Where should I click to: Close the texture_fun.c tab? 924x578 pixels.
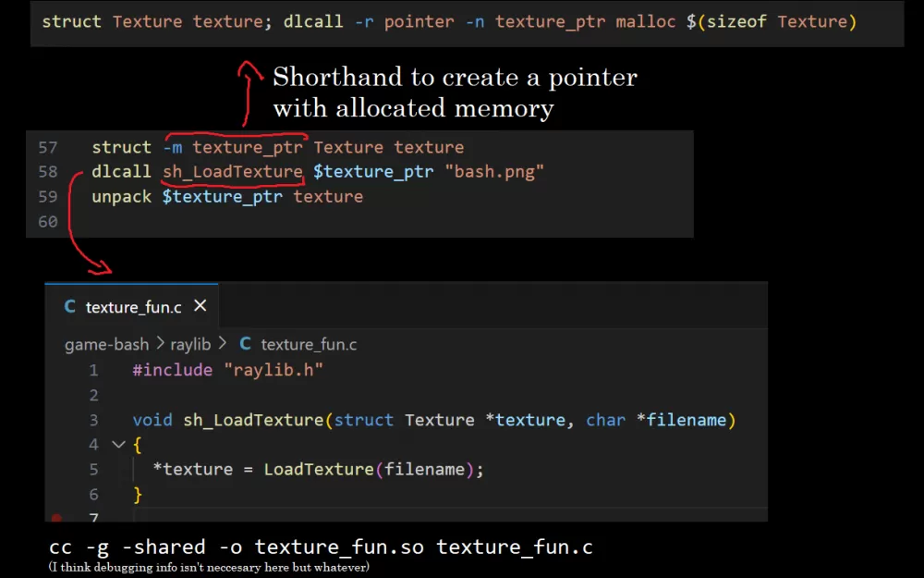(x=201, y=305)
